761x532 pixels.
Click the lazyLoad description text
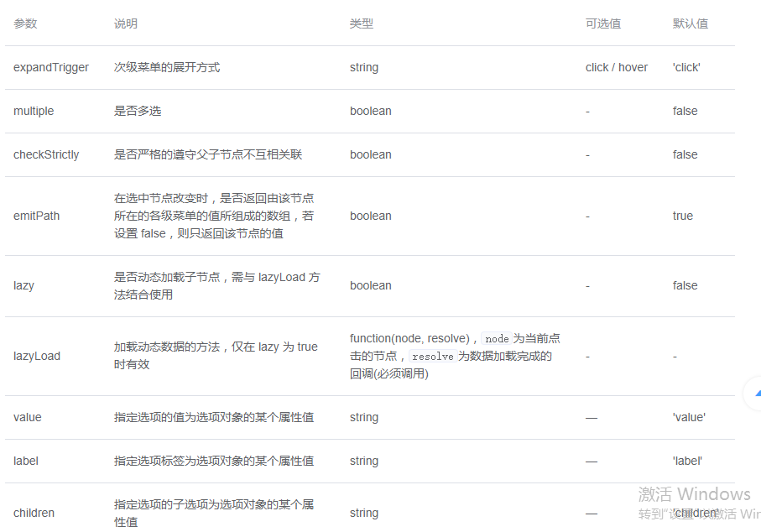pyautogui.click(x=216, y=356)
